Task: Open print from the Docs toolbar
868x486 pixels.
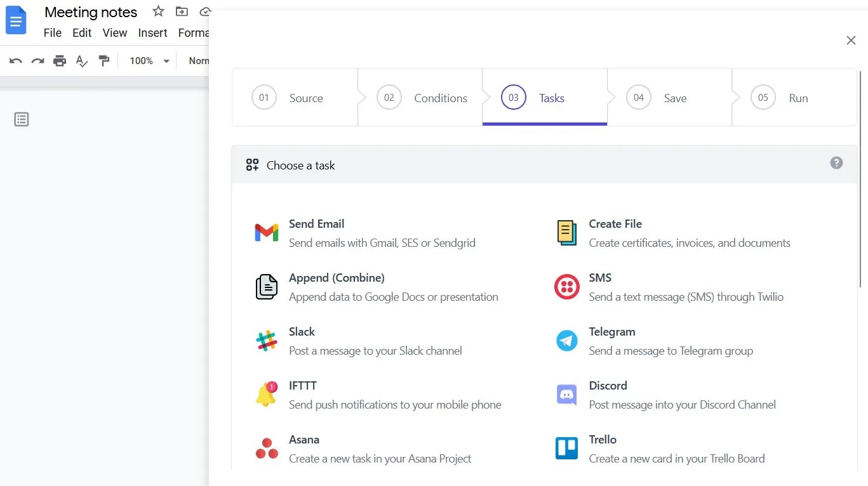Action: tap(59, 60)
